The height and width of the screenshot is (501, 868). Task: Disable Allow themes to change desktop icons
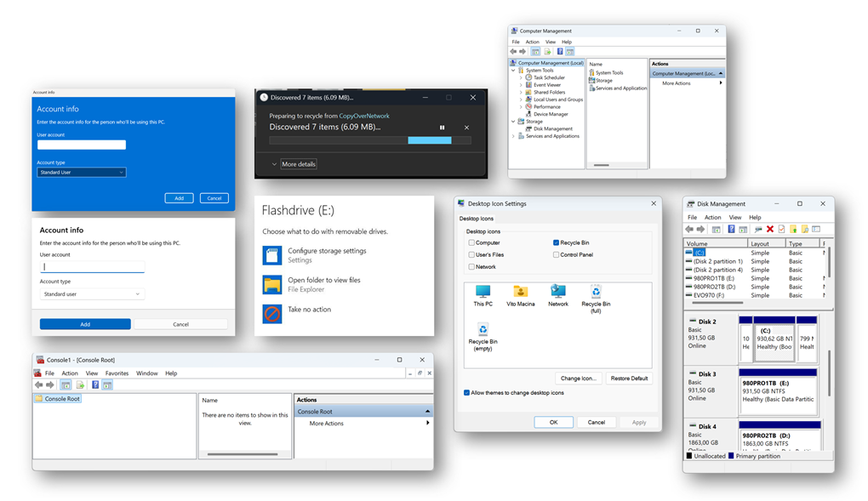[x=467, y=392]
